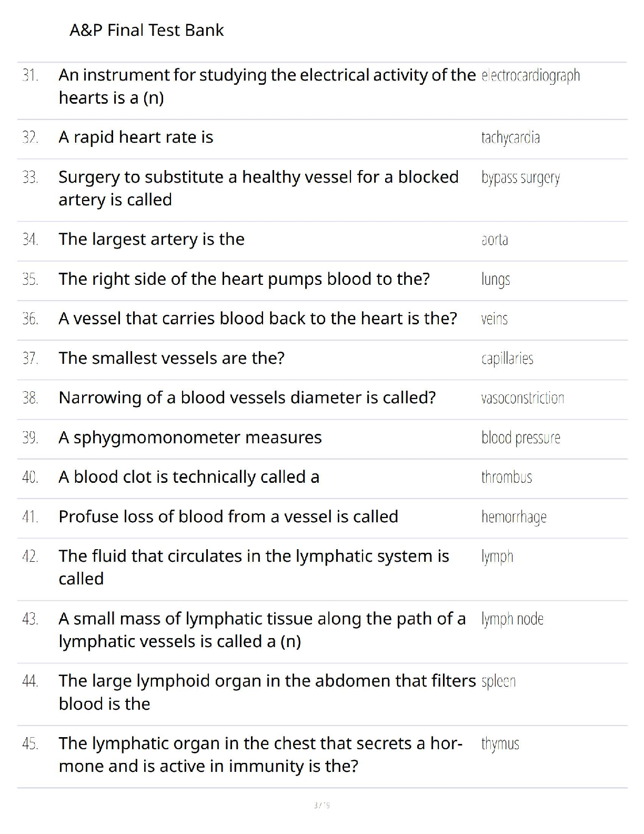Click the answer 'veins'
The height and width of the screenshot is (834, 644).
tap(494, 319)
